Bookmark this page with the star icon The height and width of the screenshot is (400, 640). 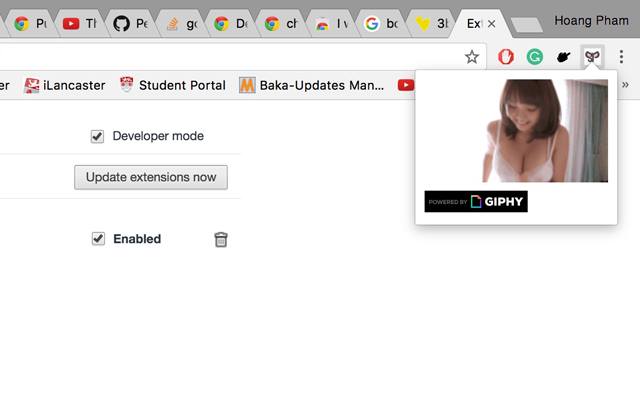coord(471,57)
